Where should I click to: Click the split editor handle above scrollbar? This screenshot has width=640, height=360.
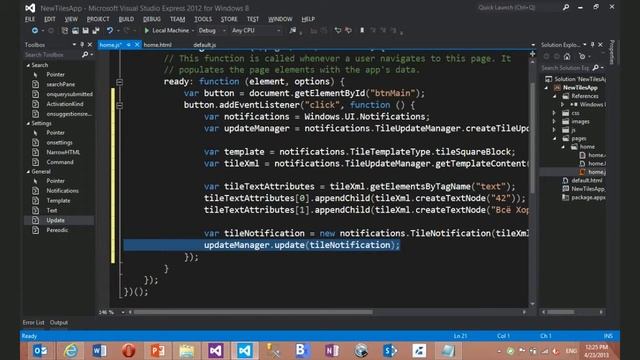pos(532,53)
